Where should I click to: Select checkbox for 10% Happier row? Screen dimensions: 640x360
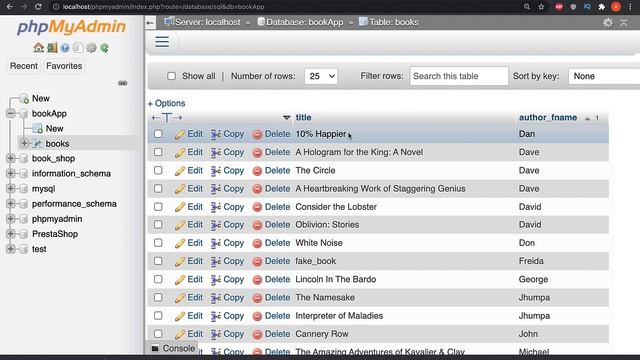click(158, 134)
